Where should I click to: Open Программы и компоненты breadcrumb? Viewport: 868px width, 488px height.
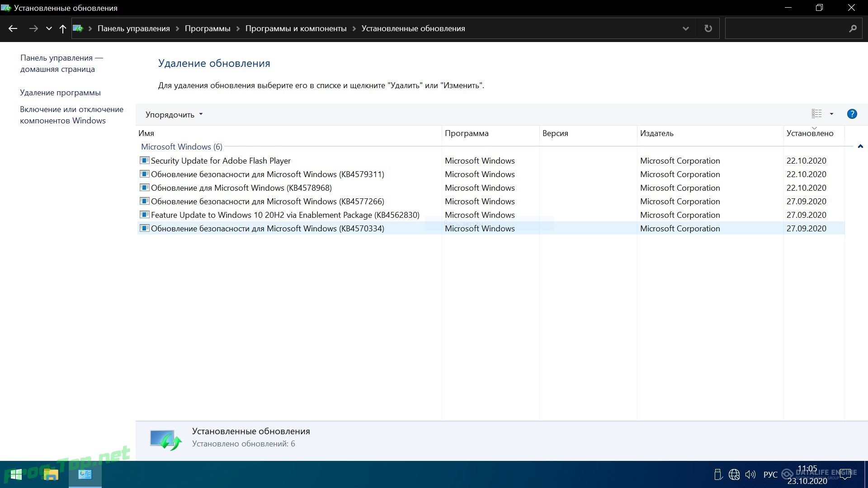coord(296,28)
